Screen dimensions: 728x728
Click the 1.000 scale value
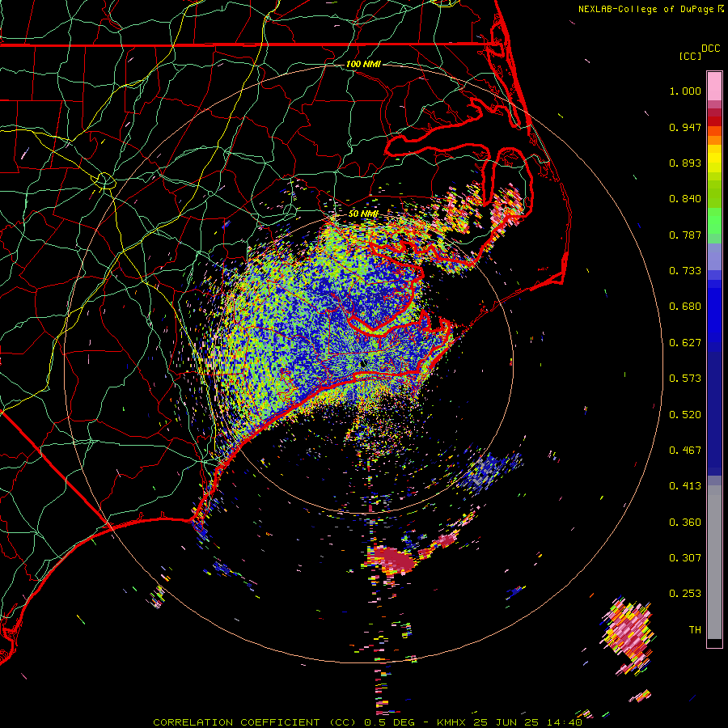point(685,91)
